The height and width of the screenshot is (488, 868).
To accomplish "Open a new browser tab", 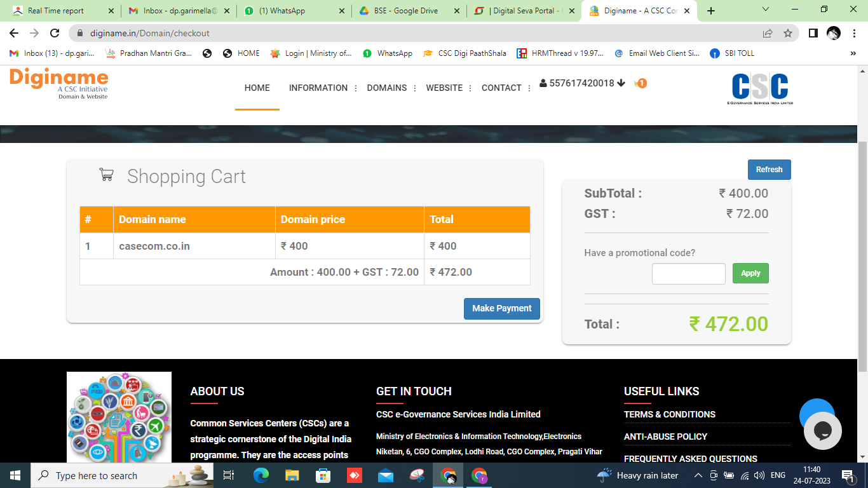I will pos(711,11).
